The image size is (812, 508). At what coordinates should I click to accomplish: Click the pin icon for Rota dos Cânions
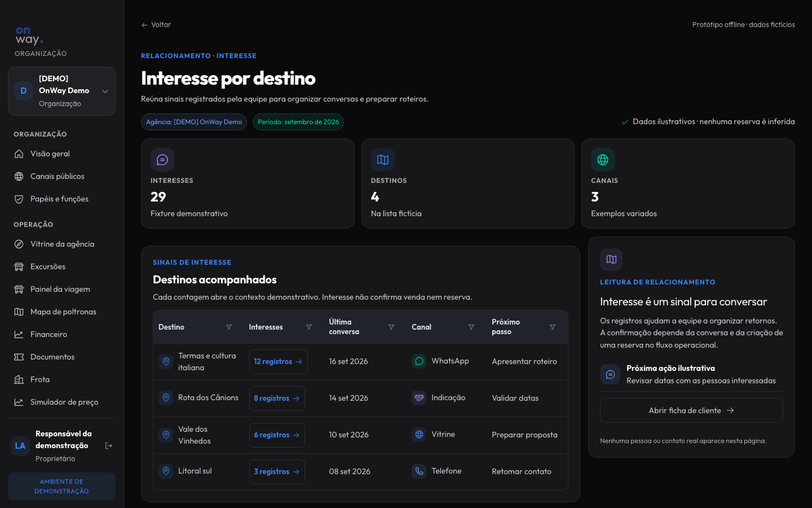pos(166,398)
